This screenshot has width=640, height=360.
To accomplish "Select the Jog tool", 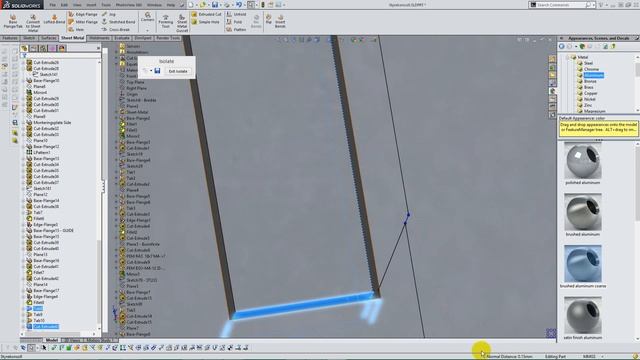I will tap(109, 14).
